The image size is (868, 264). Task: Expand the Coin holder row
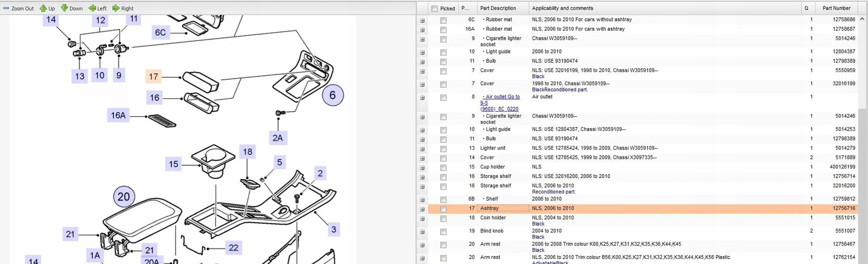[x=422, y=218]
